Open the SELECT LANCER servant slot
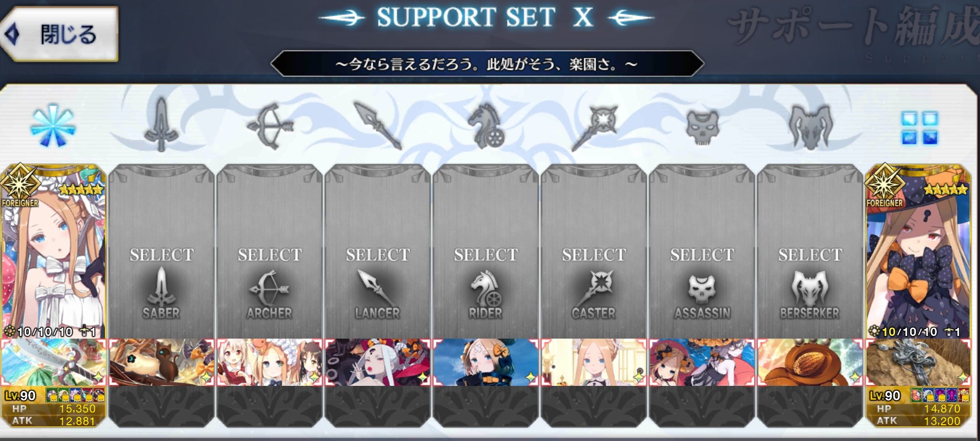This screenshot has height=441, width=980. [x=377, y=251]
